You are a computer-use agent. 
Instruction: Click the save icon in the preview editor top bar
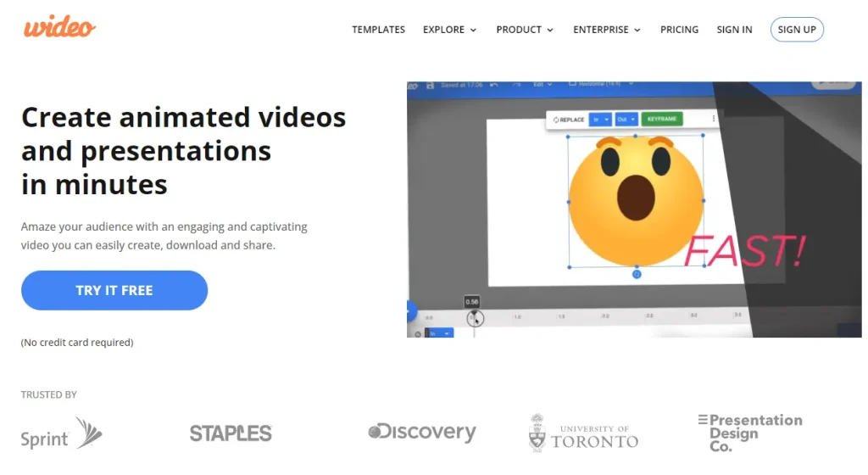click(430, 86)
